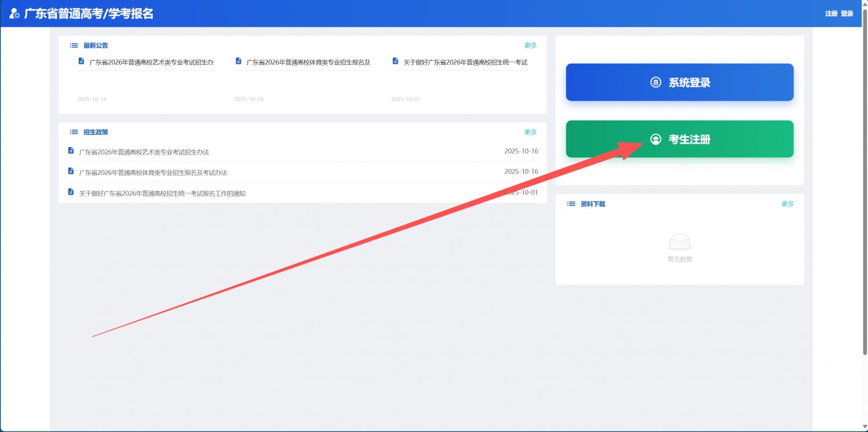Click the empty inbox 暂无数据 icon
Screen dimensions: 868x432
pyautogui.click(x=679, y=242)
